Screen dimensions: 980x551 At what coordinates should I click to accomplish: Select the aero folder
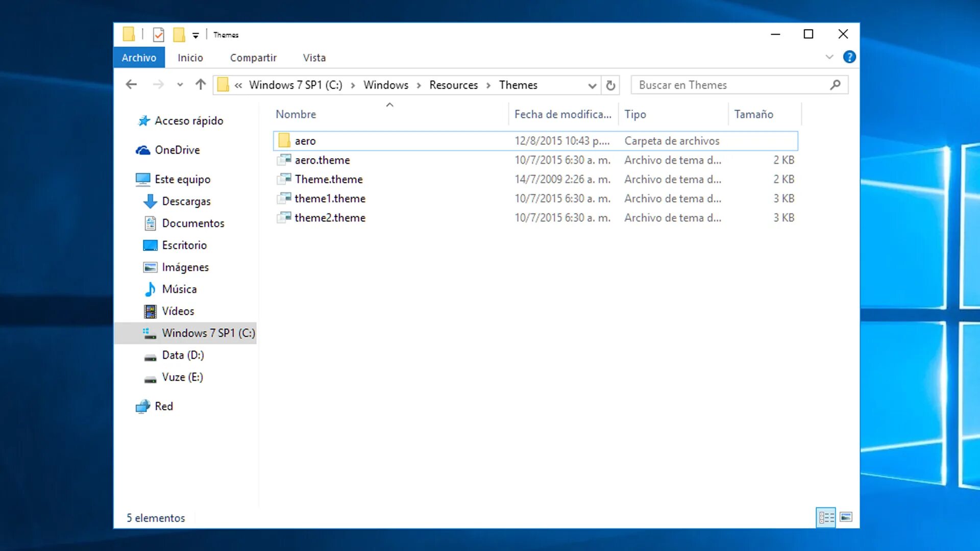pyautogui.click(x=305, y=141)
